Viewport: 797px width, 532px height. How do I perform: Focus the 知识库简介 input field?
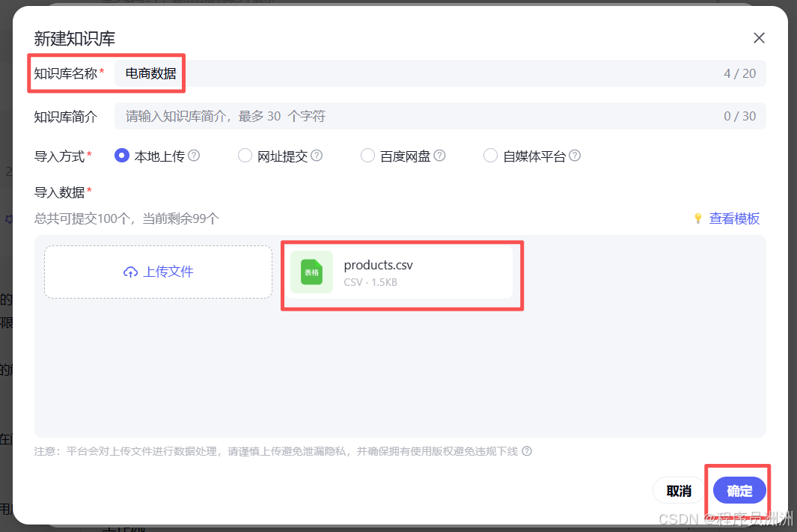[x=440, y=117]
